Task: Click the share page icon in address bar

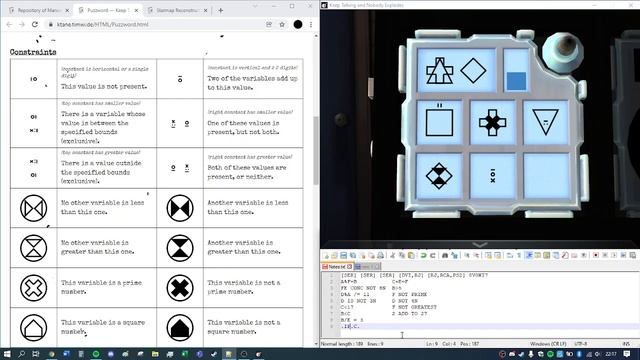Action: [269, 24]
